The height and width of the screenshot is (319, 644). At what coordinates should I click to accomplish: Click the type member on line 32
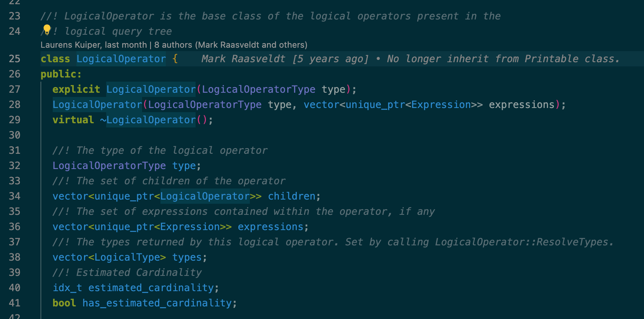(x=184, y=166)
